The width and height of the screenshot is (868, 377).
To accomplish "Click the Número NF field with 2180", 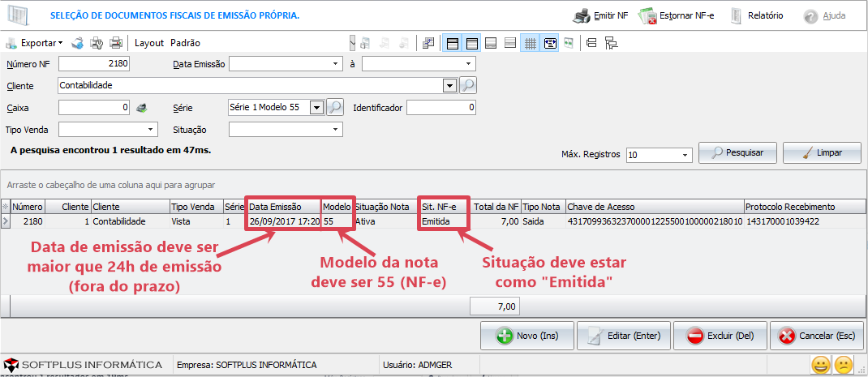I will click(93, 64).
